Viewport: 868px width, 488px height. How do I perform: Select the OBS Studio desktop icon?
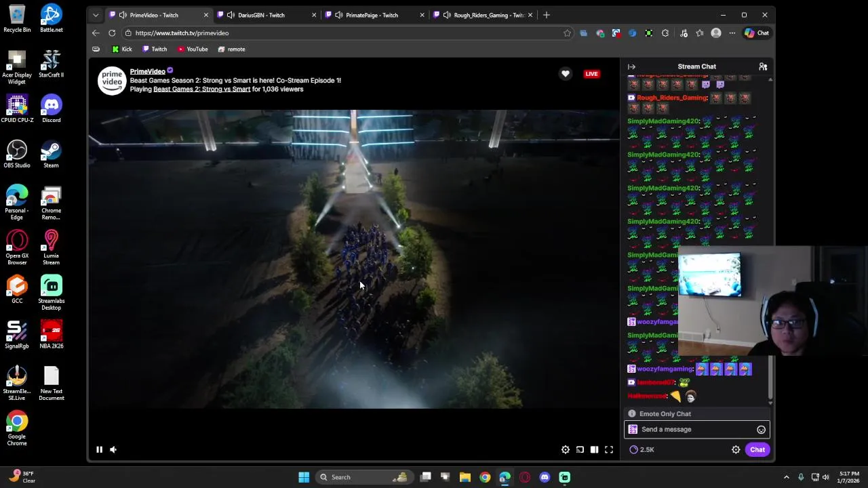point(17,155)
